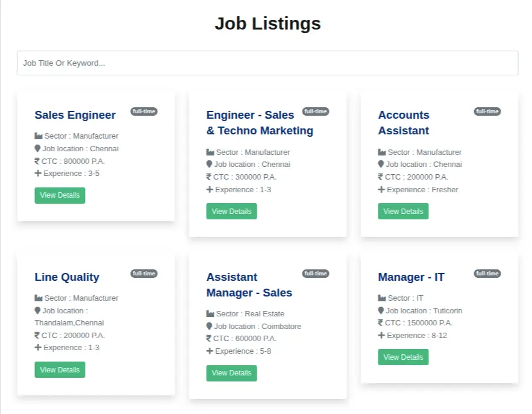Click the full-time badge on Manager - IT card
This screenshot has width=532, height=414.
[x=487, y=273]
